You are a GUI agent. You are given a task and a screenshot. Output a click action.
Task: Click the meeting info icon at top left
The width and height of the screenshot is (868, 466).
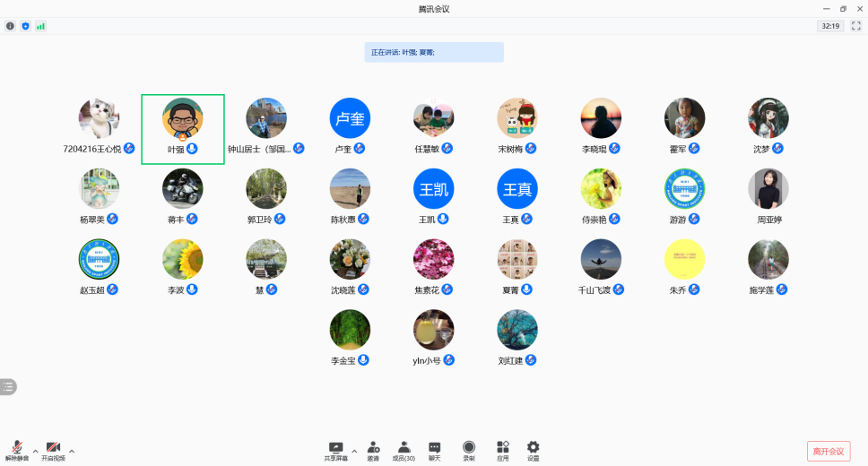(x=11, y=26)
